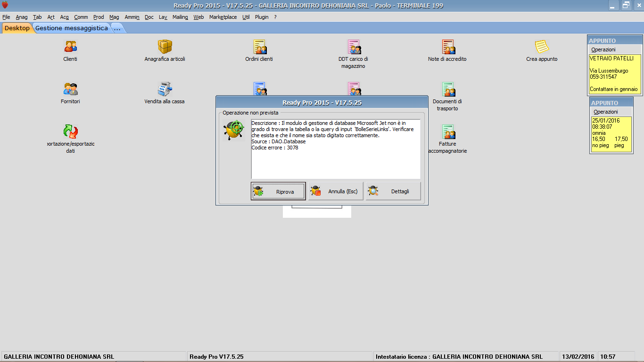Open the ? help menu

[x=275, y=17]
